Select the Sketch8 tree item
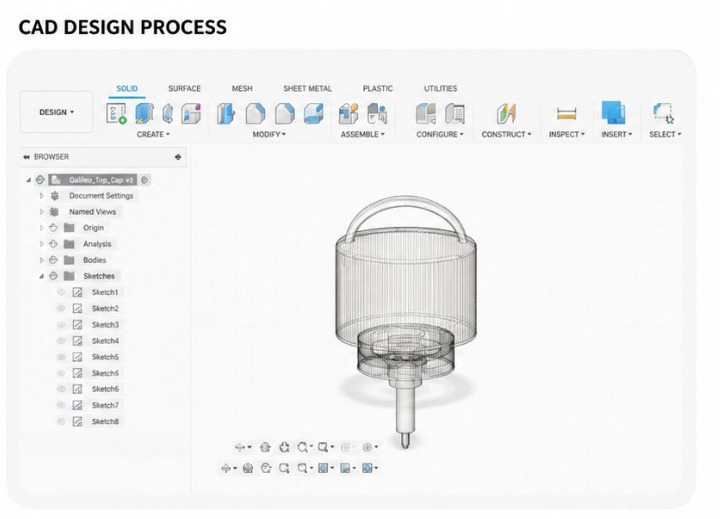Image resolution: width=720 pixels, height=519 pixels. [x=105, y=421]
